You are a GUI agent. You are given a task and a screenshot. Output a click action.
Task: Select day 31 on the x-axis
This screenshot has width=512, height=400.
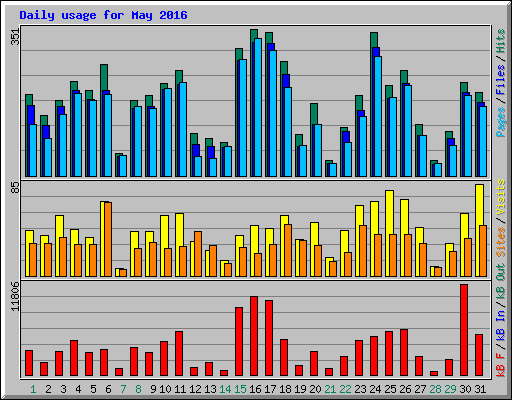click(x=480, y=389)
